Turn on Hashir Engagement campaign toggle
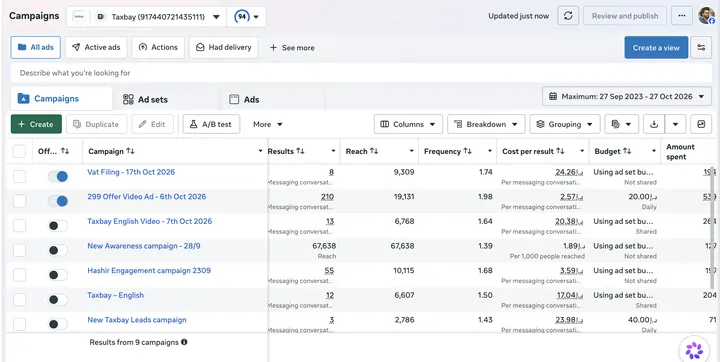This screenshot has height=362, width=720. click(58, 275)
